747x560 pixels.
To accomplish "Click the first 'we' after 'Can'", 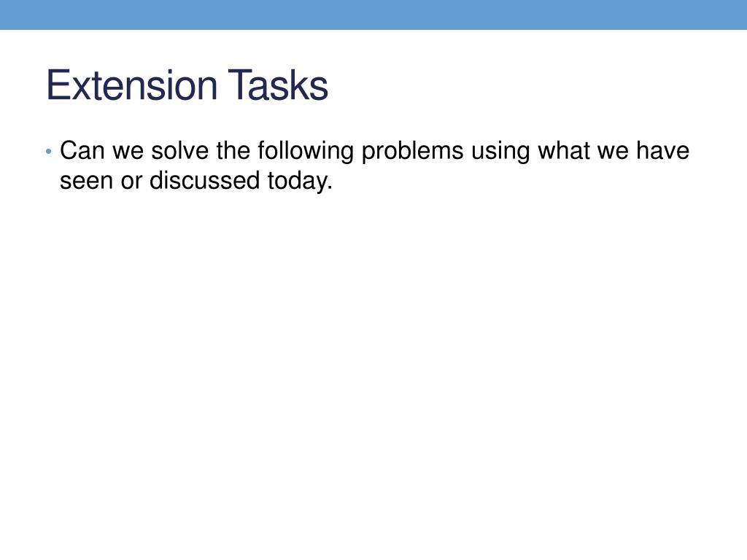I will click(128, 152).
